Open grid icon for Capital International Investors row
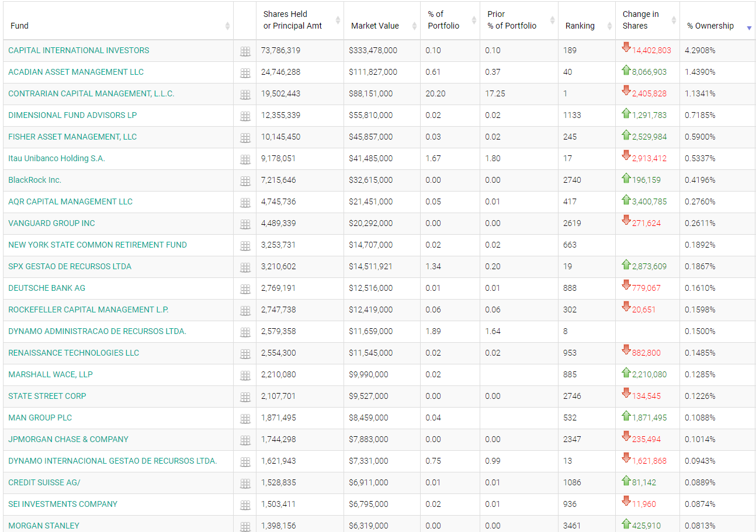The height and width of the screenshot is (532, 756). point(245,51)
